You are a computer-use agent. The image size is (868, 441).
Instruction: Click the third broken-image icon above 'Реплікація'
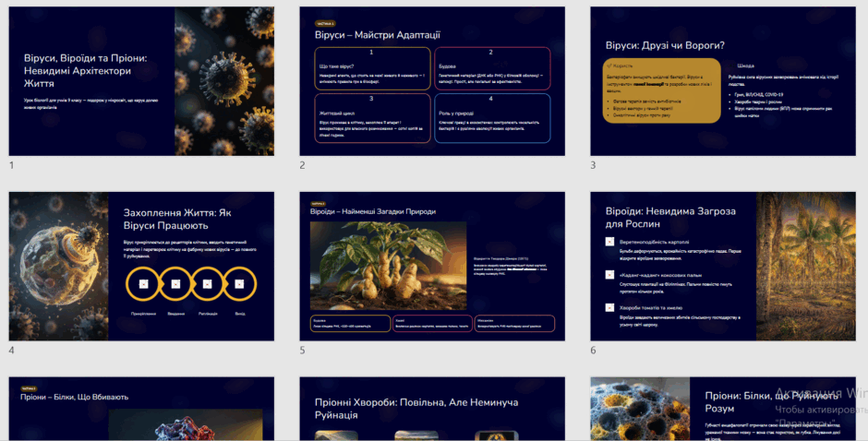207,284
